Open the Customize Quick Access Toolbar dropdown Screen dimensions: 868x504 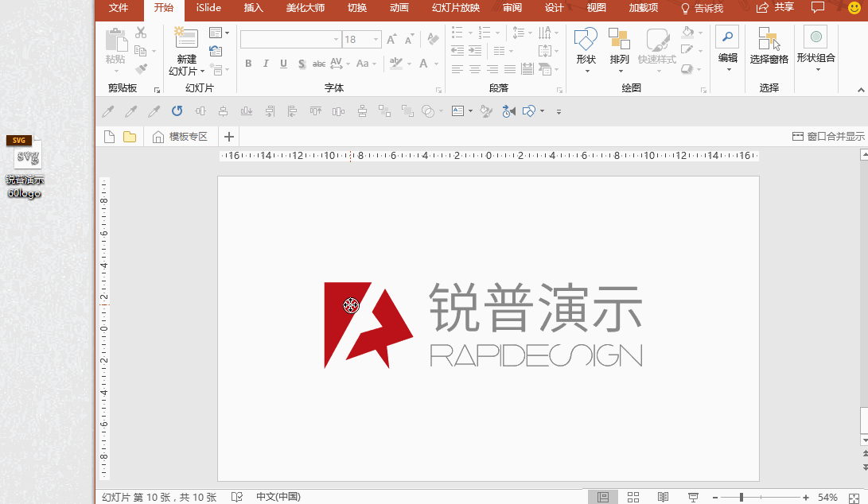point(559,112)
